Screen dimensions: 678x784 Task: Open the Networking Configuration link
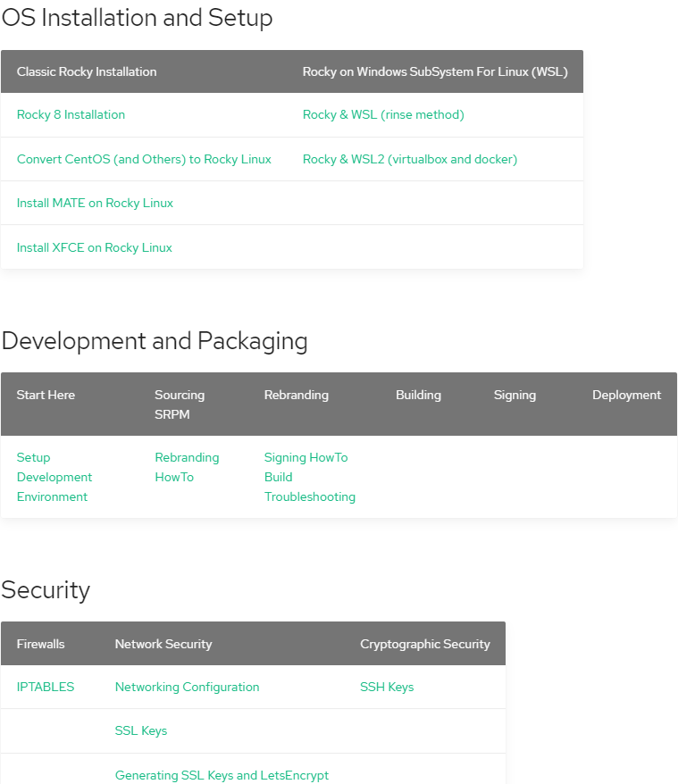[187, 687]
